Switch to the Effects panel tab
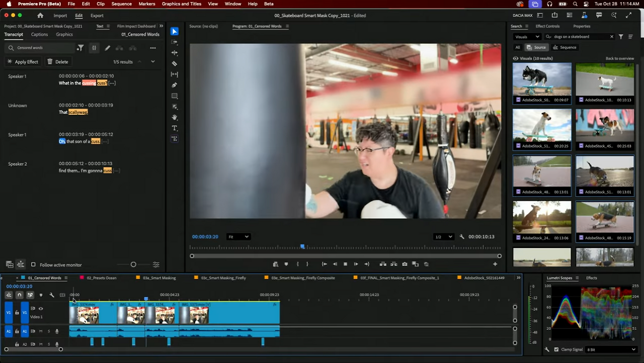The height and width of the screenshot is (363, 644). (591, 278)
